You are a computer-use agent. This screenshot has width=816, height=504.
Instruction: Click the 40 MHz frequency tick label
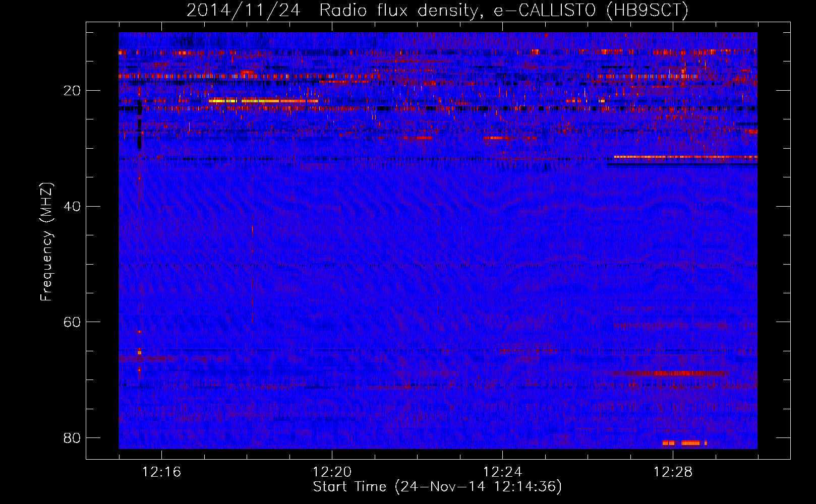tap(72, 206)
